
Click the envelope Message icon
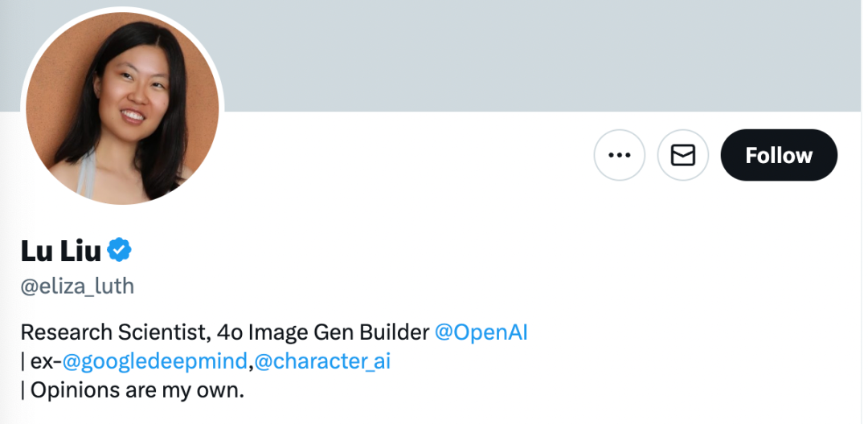(682, 155)
